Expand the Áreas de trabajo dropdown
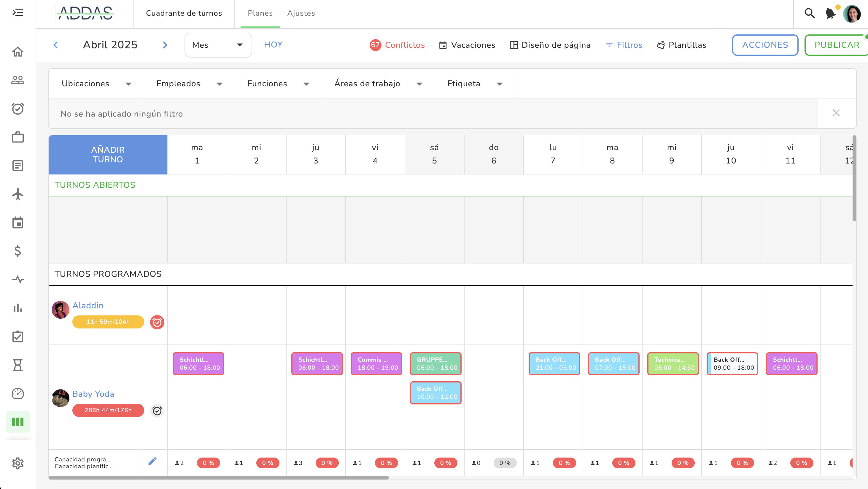 (x=377, y=84)
